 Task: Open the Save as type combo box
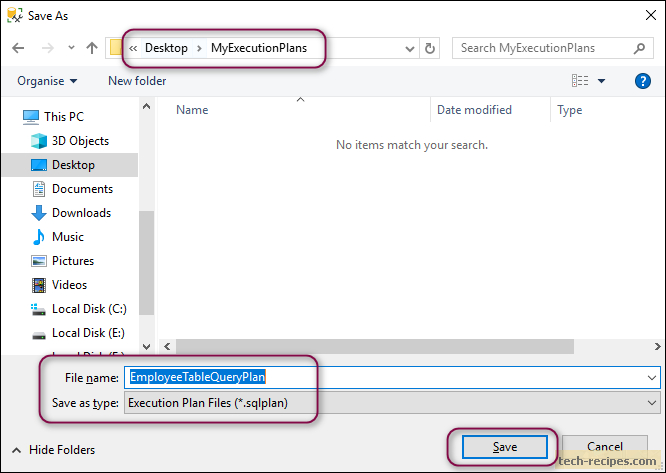pos(392,403)
